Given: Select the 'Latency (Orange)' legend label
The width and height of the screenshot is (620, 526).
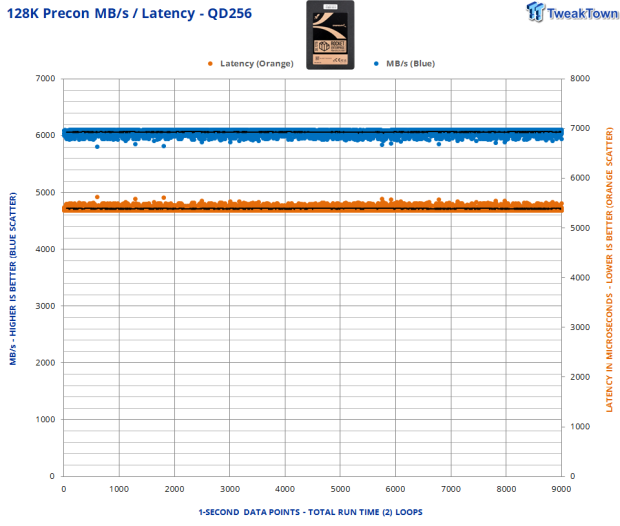Looking at the screenshot, I should (257, 64).
